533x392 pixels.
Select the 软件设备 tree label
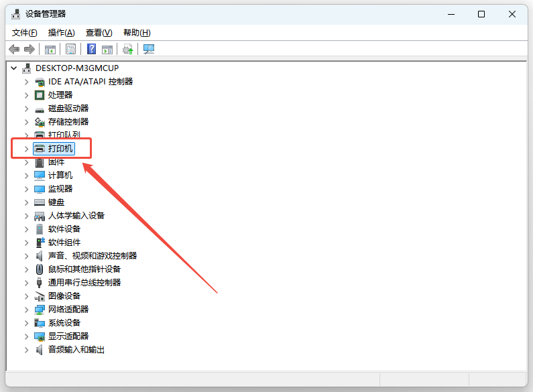64,229
